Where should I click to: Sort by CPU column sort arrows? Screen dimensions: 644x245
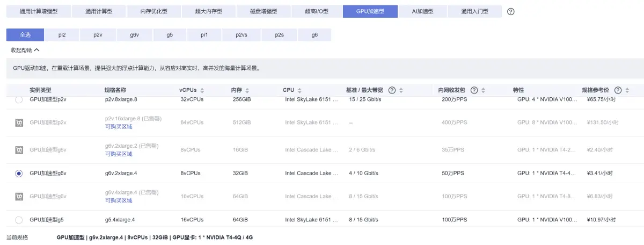pyautogui.click(x=299, y=90)
